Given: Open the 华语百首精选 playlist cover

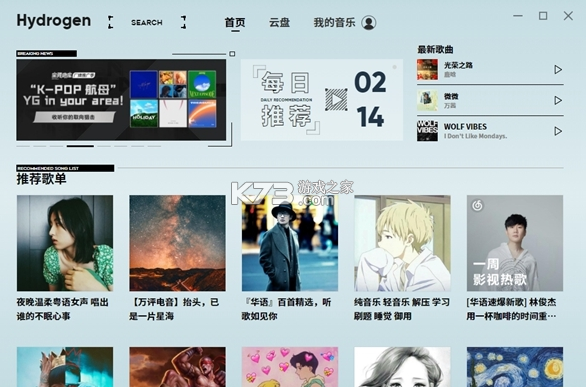Looking at the screenshot, I should tap(290, 243).
